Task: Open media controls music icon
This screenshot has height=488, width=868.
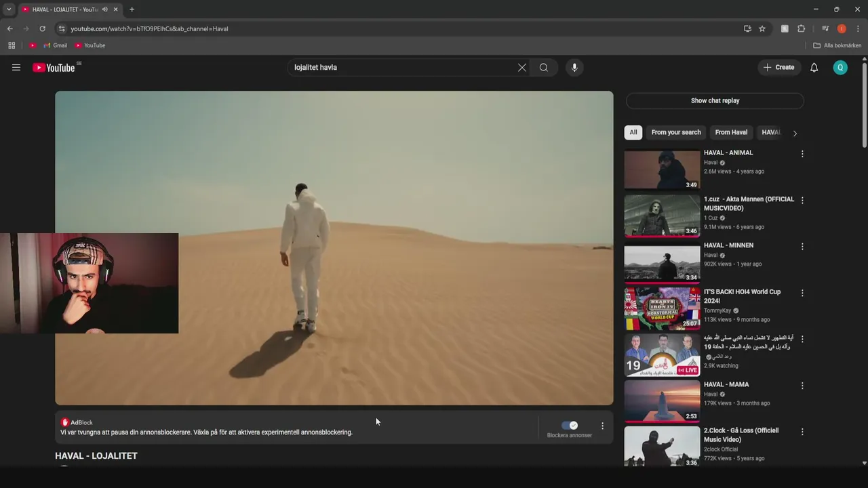Action: tap(825, 28)
